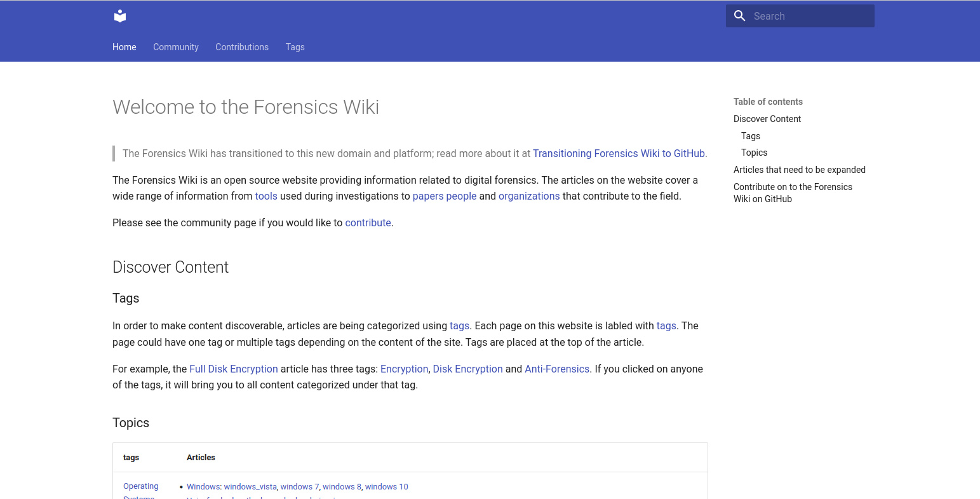Open the Full Disk Encryption article link
Image resolution: width=980 pixels, height=499 pixels.
coord(234,369)
